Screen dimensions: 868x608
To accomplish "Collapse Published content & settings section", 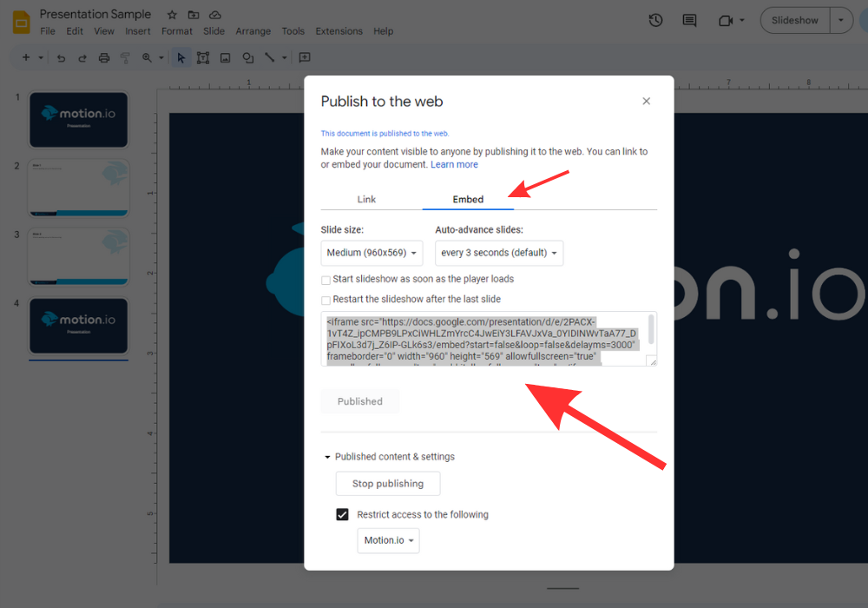I will pos(327,457).
